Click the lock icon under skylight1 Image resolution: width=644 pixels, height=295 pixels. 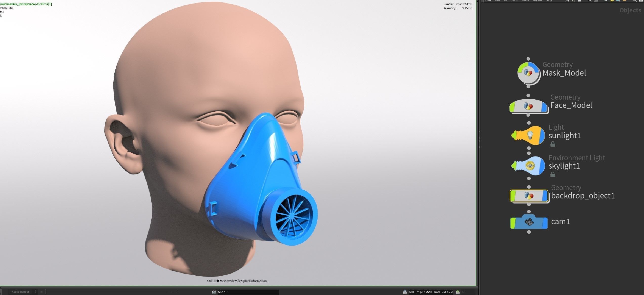(553, 174)
